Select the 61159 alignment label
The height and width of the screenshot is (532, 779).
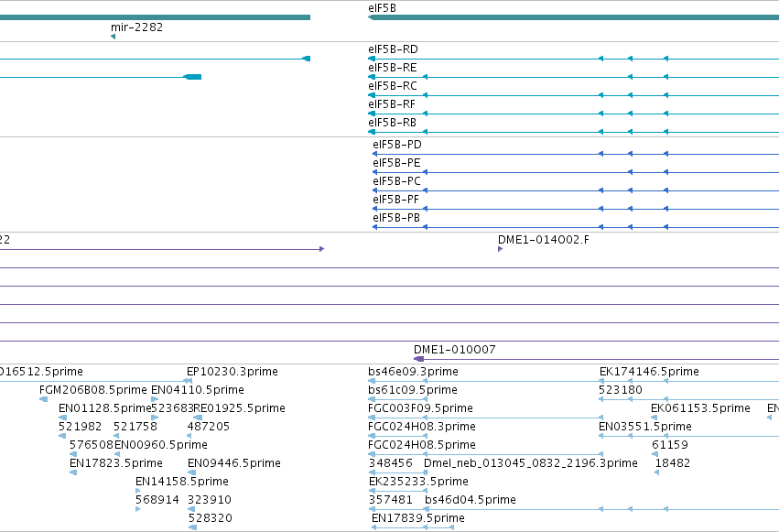(670, 445)
